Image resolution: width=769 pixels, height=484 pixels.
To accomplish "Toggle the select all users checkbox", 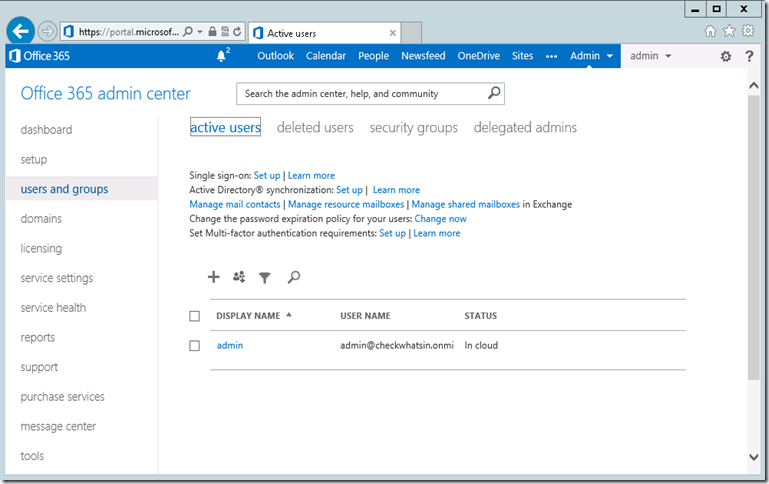I will click(x=195, y=316).
